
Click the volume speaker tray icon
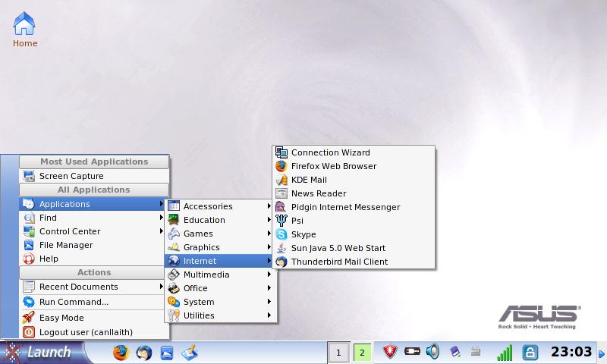point(432,351)
